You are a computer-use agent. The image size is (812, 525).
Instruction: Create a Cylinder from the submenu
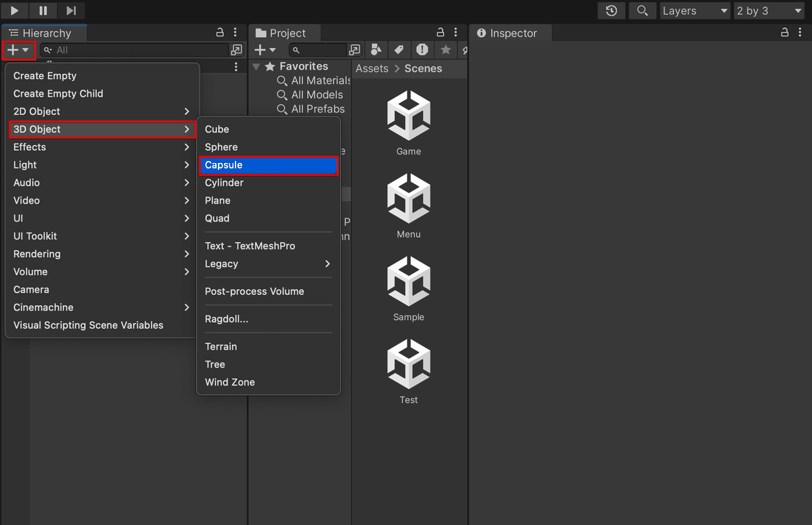[269, 183]
